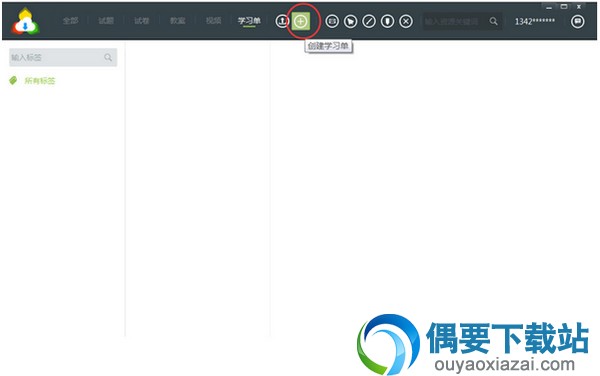The width and height of the screenshot is (600, 376).
Task: Click the create study sheet plus icon
Action: pyautogui.click(x=301, y=21)
